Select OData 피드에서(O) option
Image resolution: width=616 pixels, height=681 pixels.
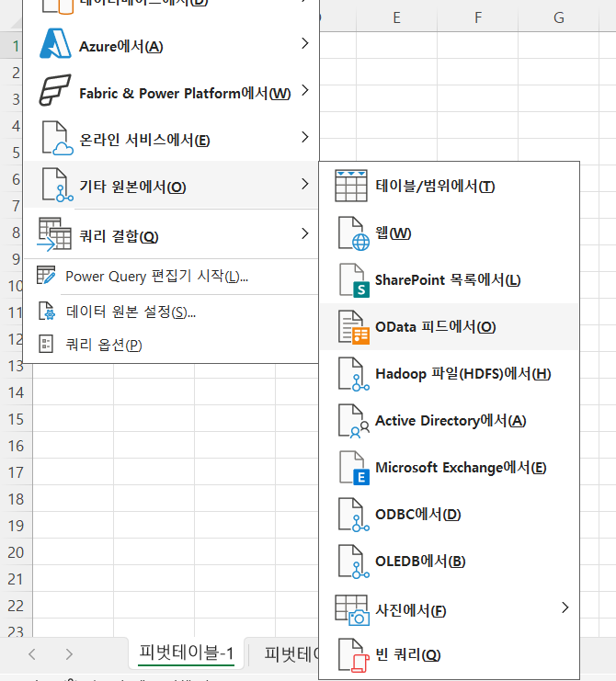(x=450, y=327)
